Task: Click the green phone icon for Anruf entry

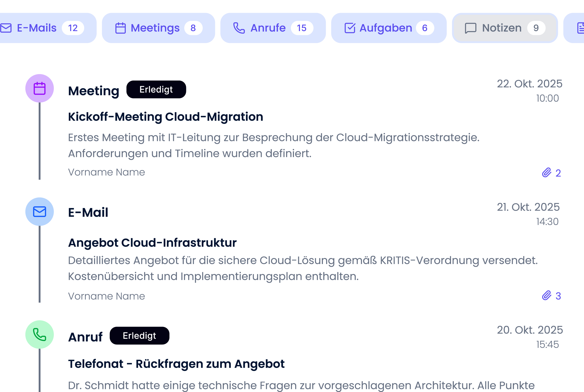Action: tap(39, 335)
